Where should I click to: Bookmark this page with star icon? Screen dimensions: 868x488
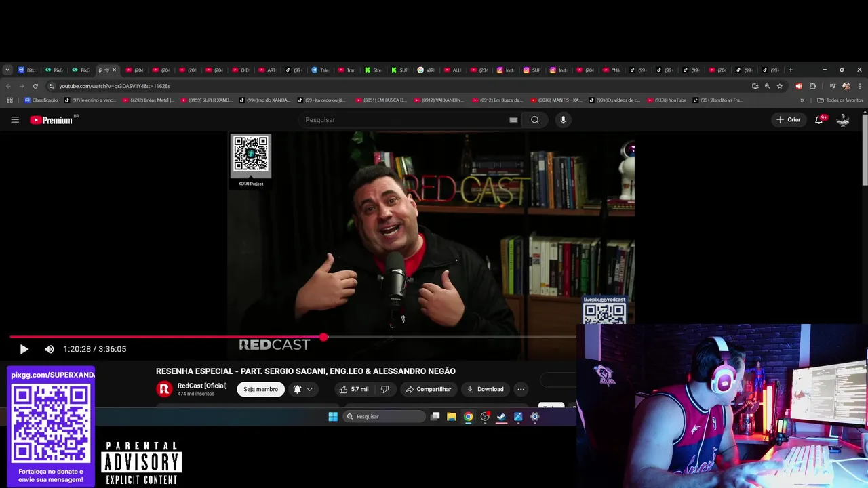click(x=780, y=86)
